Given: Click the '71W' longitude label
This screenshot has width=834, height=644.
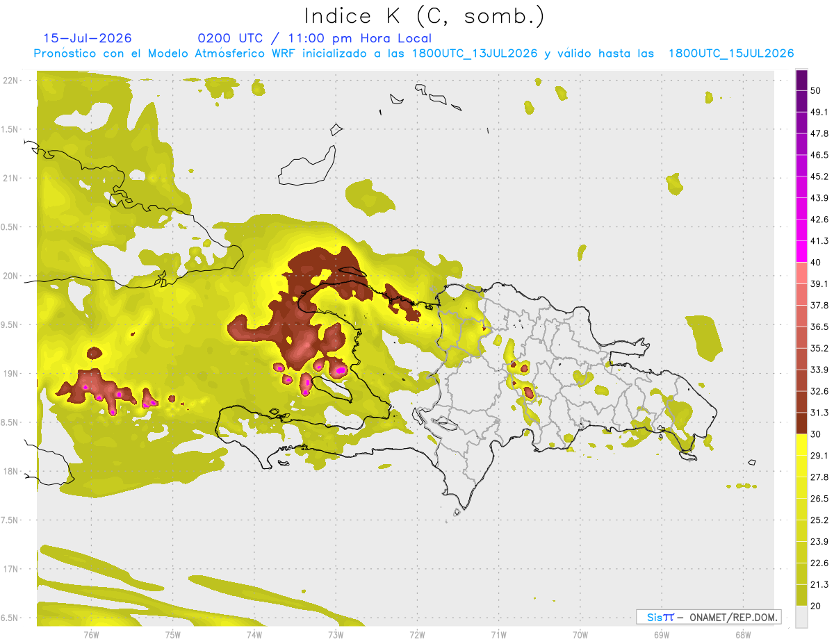Looking at the screenshot, I should (x=498, y=634).
